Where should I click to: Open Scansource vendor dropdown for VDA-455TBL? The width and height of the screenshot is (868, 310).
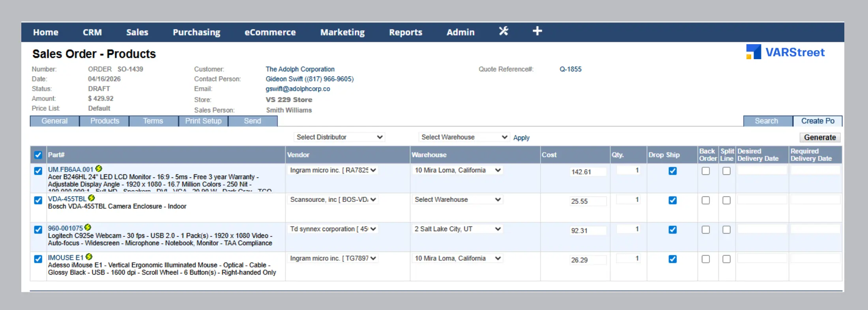(x=333, y=200)
